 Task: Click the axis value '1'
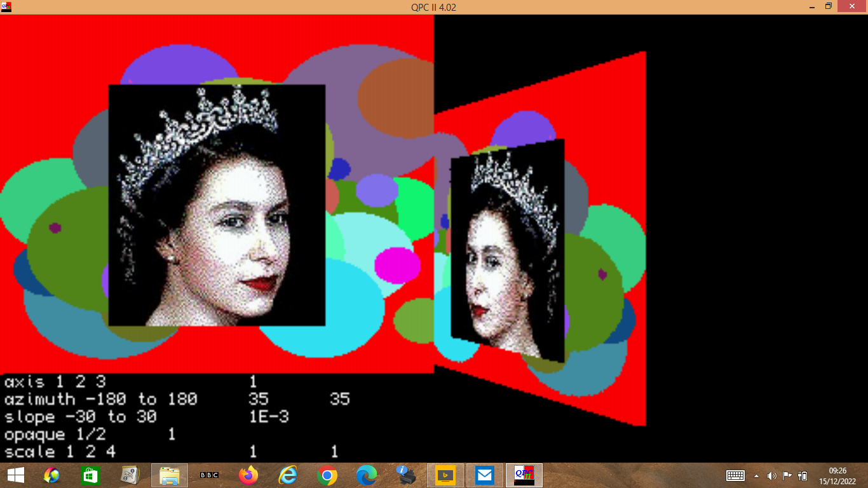point(253,382)
